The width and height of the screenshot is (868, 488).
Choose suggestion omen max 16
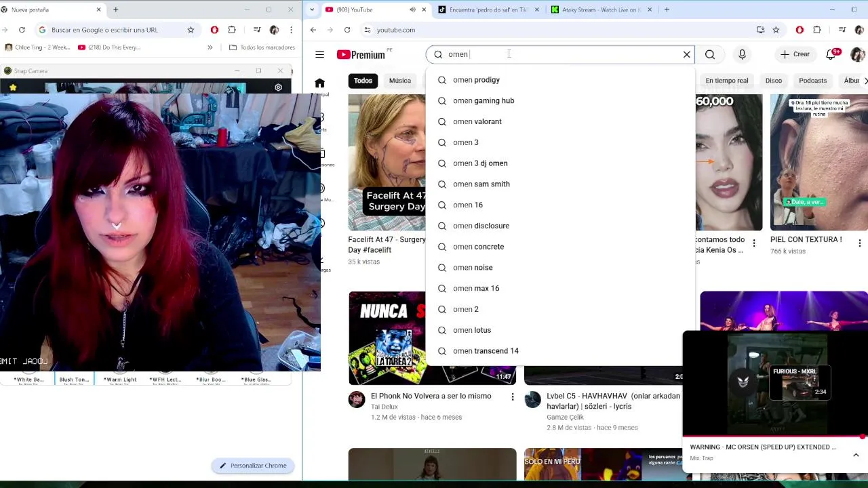[x=560, y=289]
